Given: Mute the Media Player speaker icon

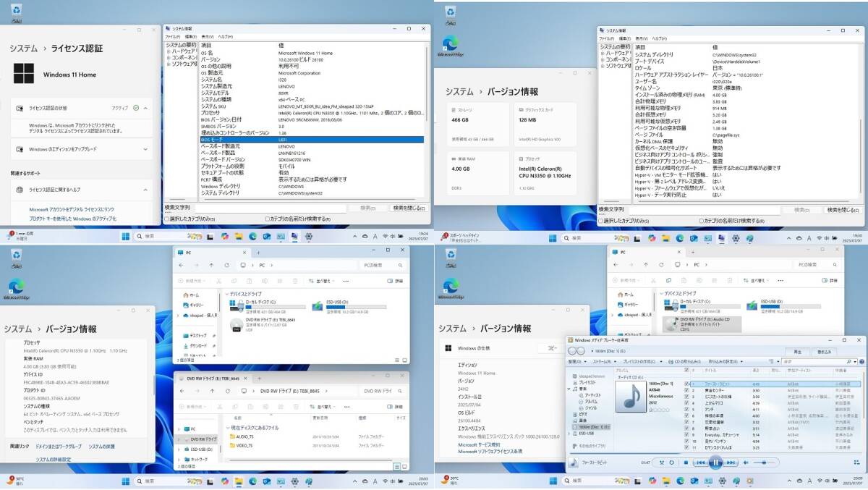Looking at the screenshot, I should 744,462.
